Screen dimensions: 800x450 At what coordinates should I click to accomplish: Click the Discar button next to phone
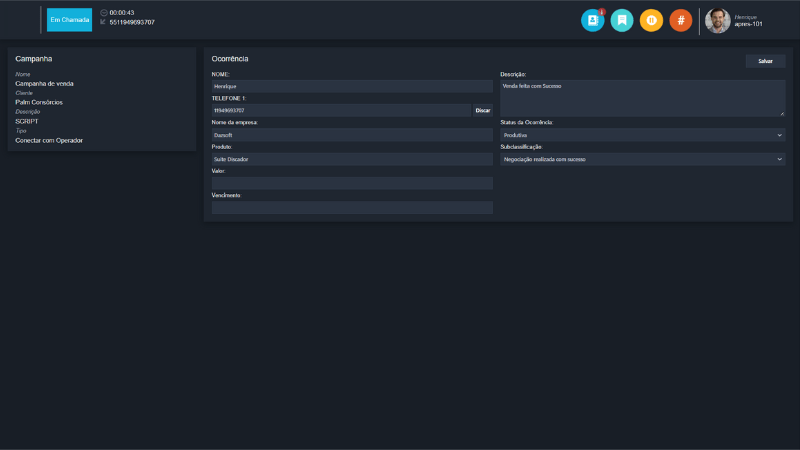(x=483, y=110)
